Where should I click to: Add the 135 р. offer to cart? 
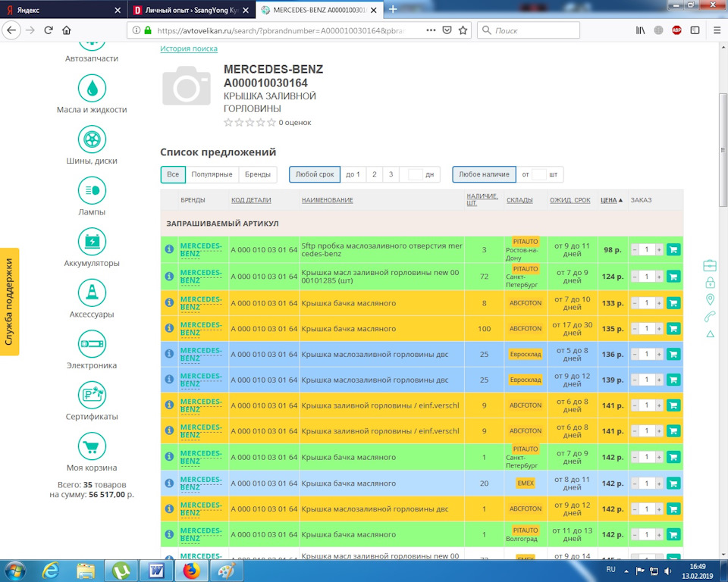point(673,329)
